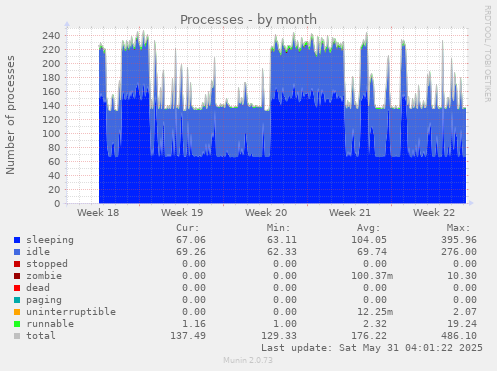Click the 'Week 22' axis label

(434, 213)
